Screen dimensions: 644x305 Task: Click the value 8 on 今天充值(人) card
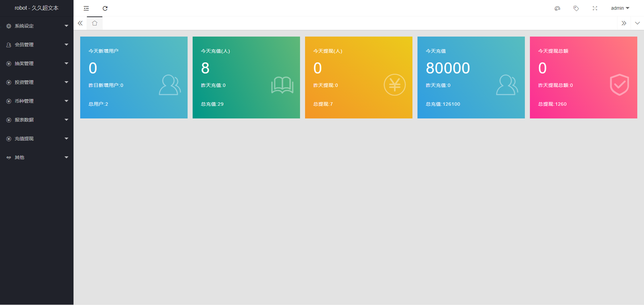pyautogui.click(x=205, y=68)
